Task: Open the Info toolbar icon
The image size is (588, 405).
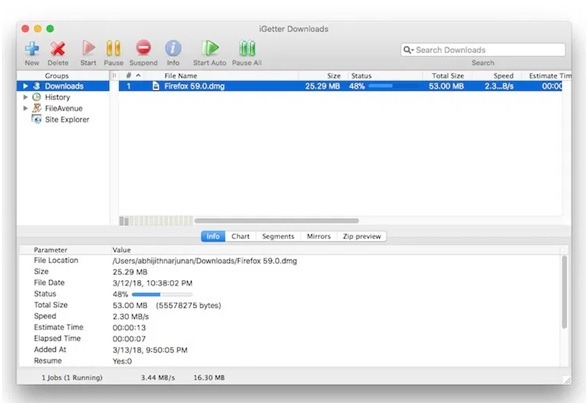Action: coord(173,48)
